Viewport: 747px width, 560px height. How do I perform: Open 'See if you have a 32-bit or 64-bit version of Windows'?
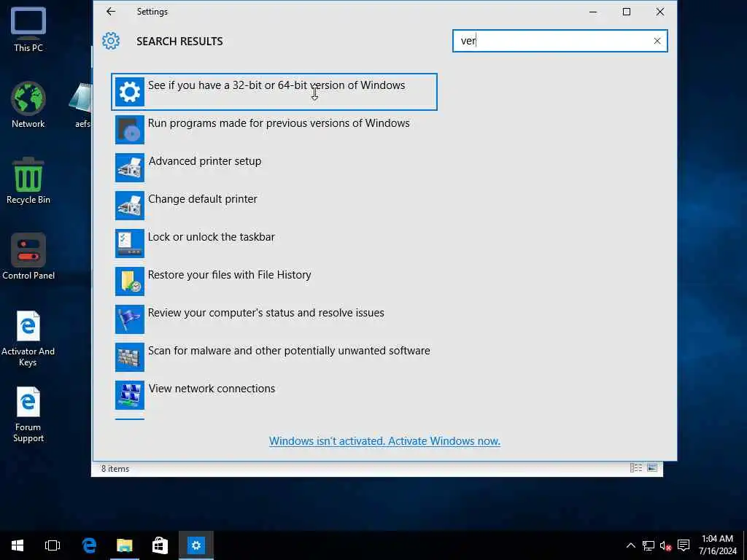[274, 92]
